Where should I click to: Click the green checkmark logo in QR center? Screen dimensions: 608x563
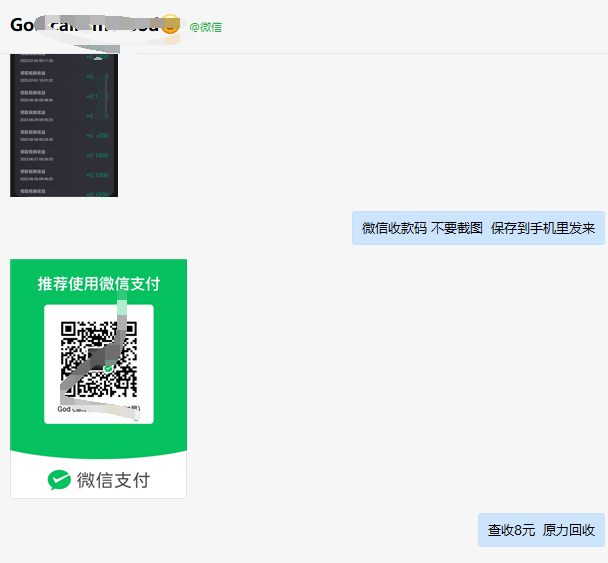[108, 368]
